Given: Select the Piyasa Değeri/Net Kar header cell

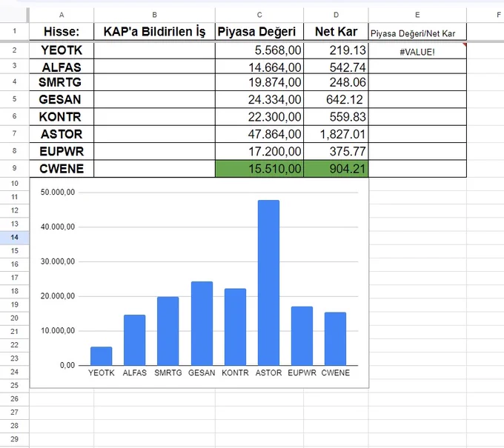Looking at the screenshot, I should coord(417,32).
